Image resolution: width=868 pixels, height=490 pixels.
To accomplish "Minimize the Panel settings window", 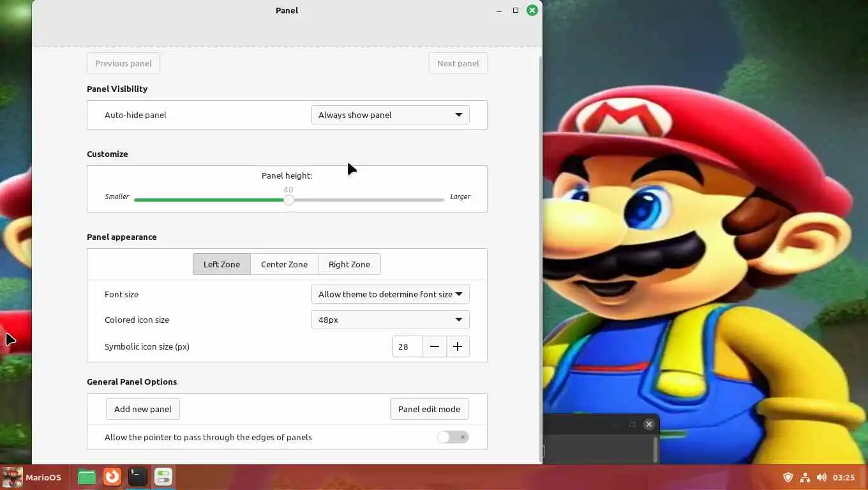I will pos(499,10).
